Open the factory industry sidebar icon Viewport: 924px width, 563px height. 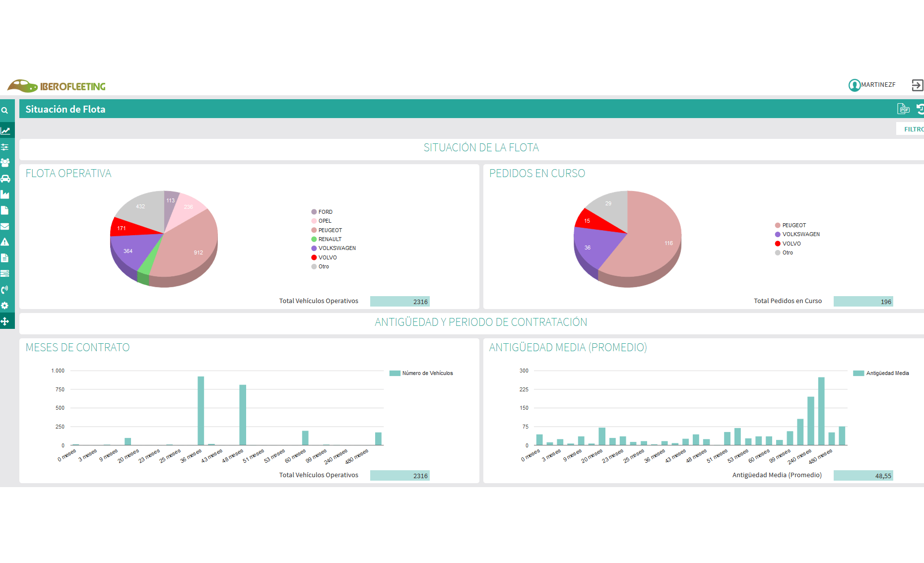tap(5, 194)
